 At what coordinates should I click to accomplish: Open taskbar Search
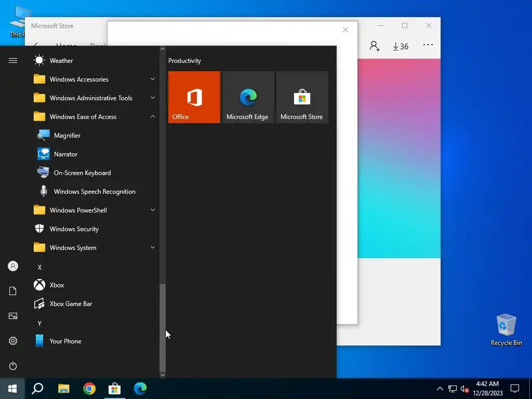coord(37,389)
